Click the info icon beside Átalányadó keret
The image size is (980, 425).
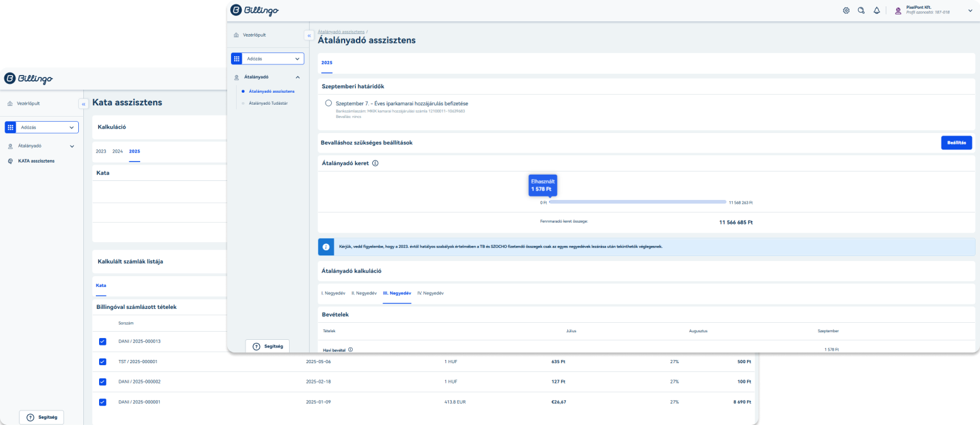(375, 163)
